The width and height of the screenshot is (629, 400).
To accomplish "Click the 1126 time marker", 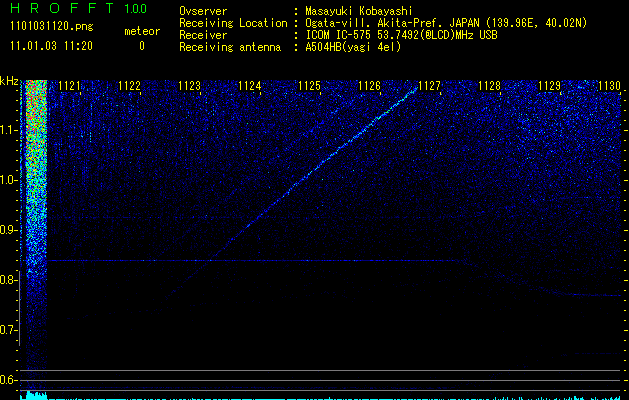I will point(369,86).
